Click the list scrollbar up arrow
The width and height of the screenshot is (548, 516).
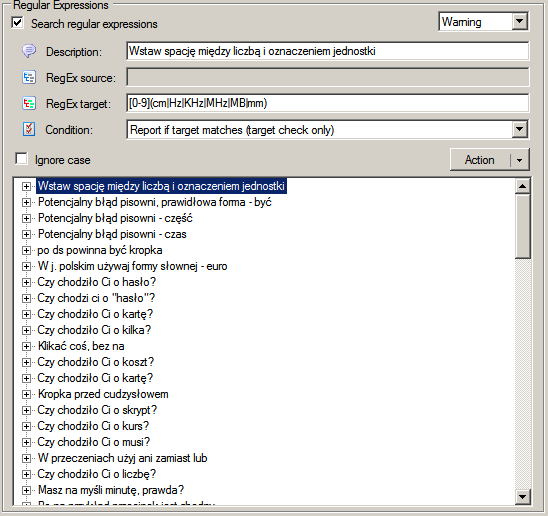click(x=522, y=186)
